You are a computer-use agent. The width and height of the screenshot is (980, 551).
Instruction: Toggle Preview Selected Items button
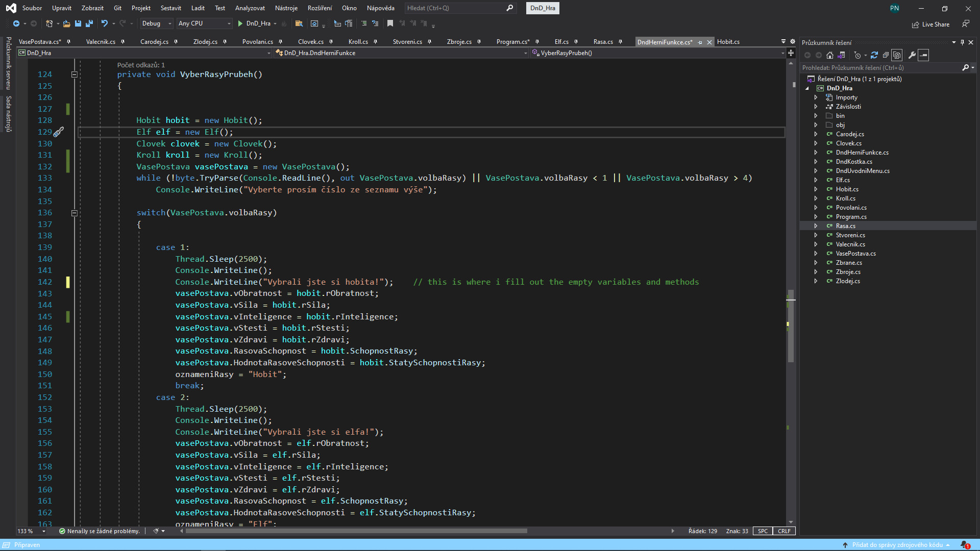coord(923,55)
